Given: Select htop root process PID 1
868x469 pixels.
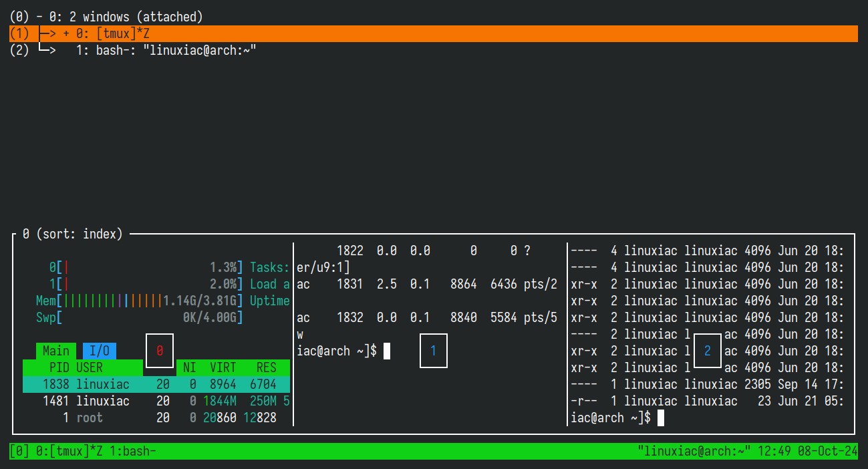Looking at the screenshot, I should [x=156, y=418].
